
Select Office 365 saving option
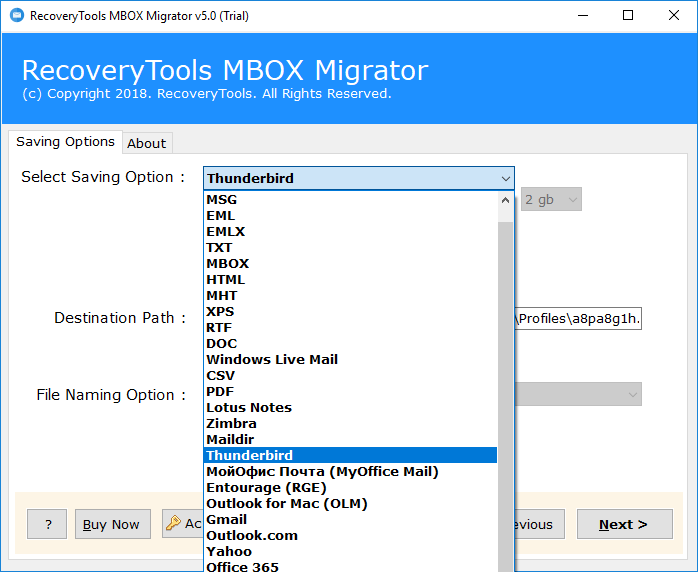(x=350, y=566)
